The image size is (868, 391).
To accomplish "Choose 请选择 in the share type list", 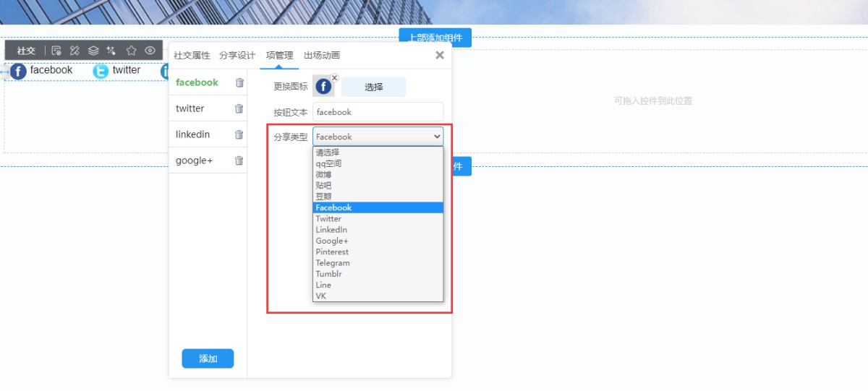I will coord(378,152).
